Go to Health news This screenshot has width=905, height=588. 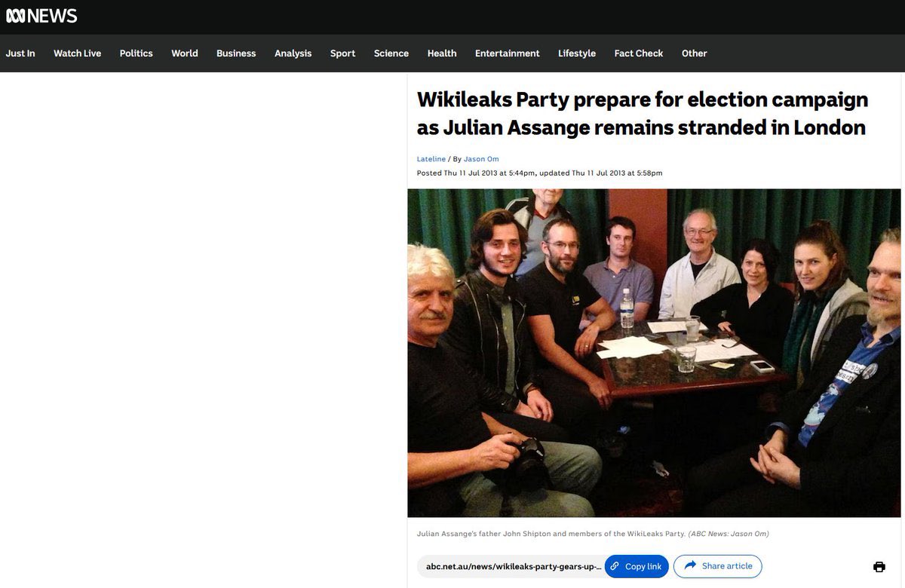442,54
